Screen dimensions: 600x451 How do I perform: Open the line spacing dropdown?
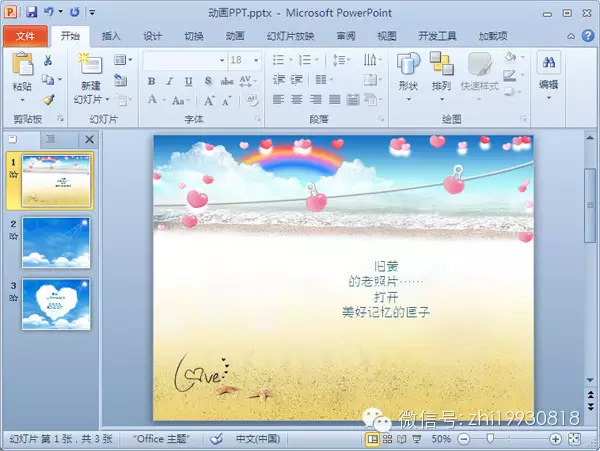pyautogui.click(x=341, y=60)
